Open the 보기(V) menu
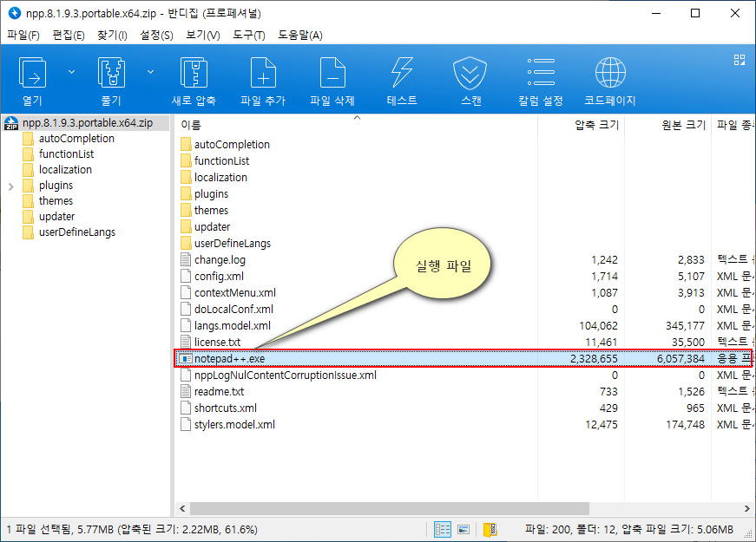 (203, 36)
